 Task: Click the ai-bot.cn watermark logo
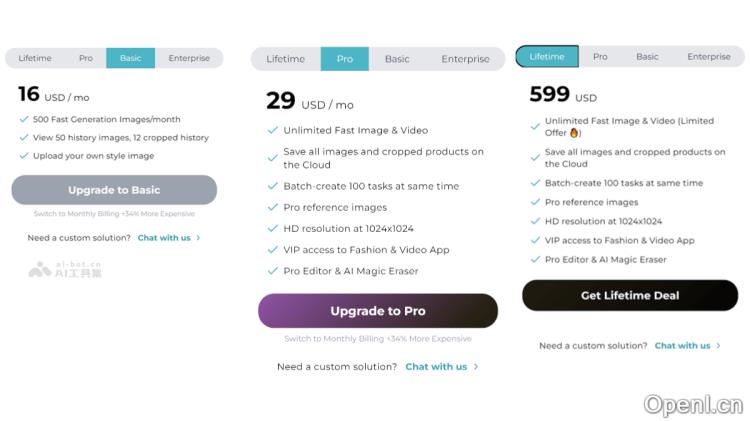tap(66, 269)
